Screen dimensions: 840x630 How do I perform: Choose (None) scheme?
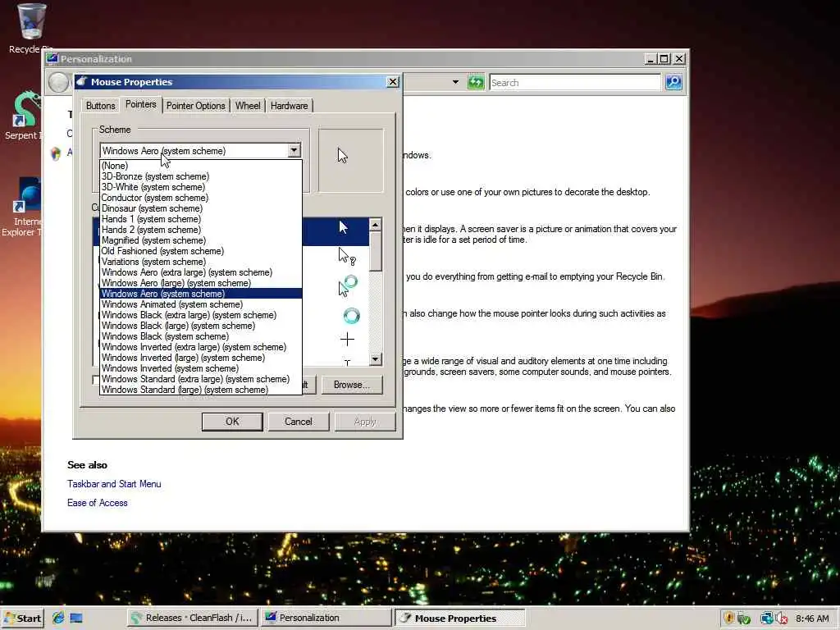[x=201, y=166]
